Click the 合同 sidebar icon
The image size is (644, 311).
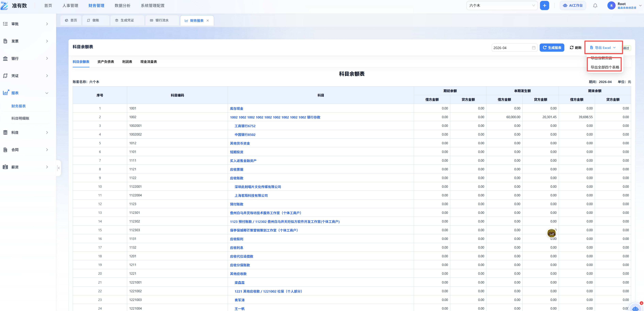[x=5, y=150]
